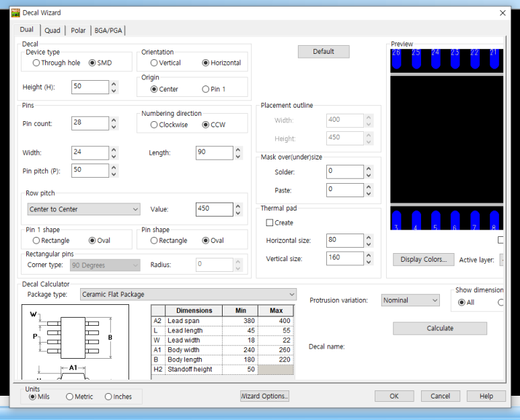Image resolution: width=520 pixels, height=420 pixels.
Task: Choose Vertical orientation
Action: [165, 63]
